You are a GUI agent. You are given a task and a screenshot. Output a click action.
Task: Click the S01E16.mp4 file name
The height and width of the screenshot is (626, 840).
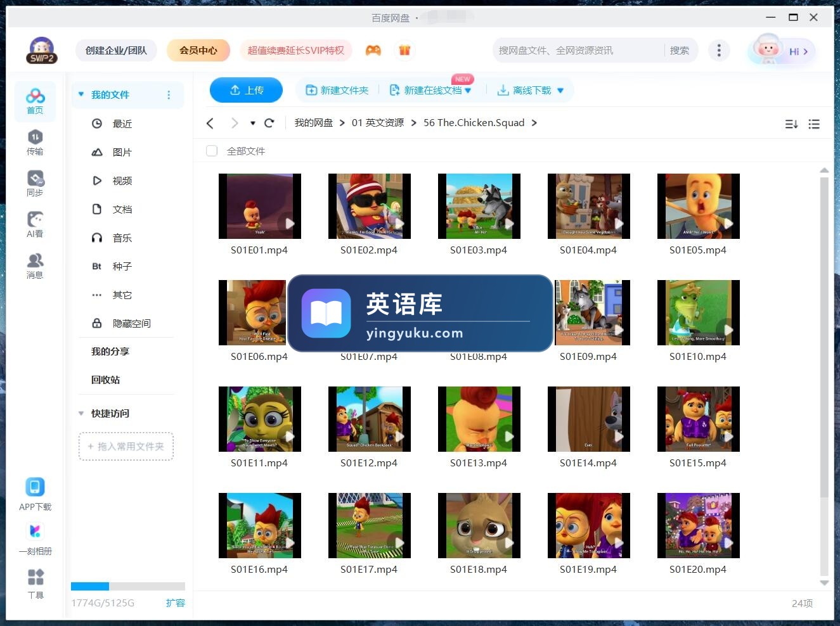[259, 569]
